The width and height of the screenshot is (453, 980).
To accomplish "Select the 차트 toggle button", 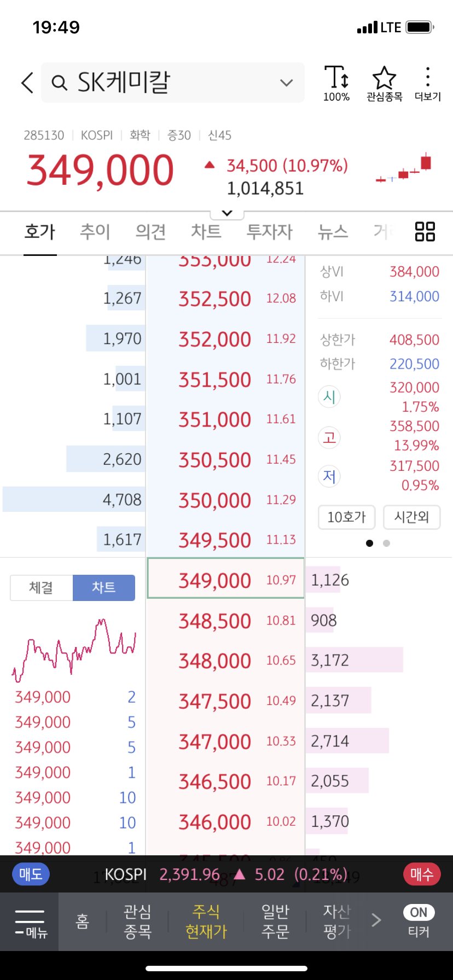I will pos(104,588).
